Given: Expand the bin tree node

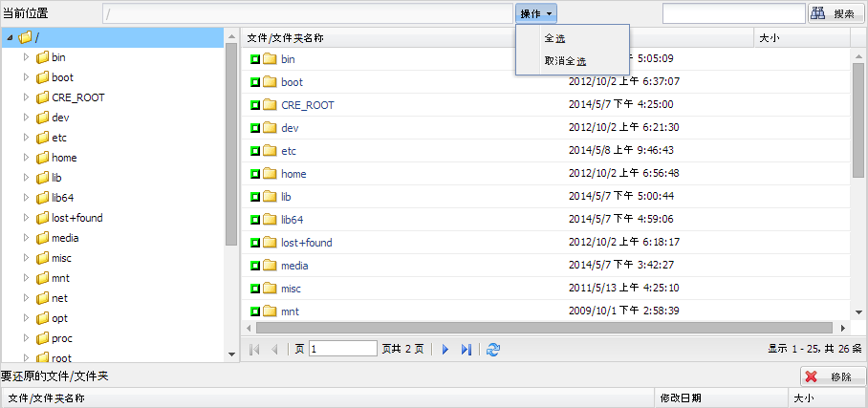Looking at the screenshot, I should tap(26, 57).
